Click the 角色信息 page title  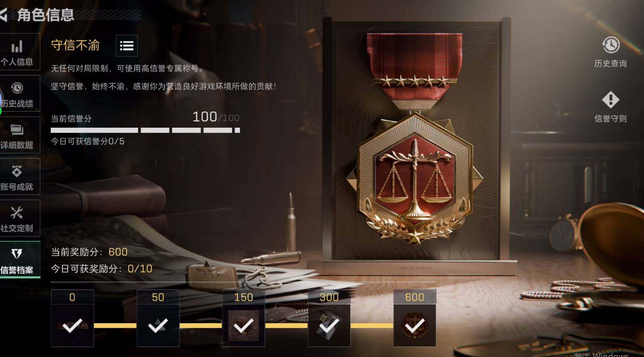click(x=45, y=15)
